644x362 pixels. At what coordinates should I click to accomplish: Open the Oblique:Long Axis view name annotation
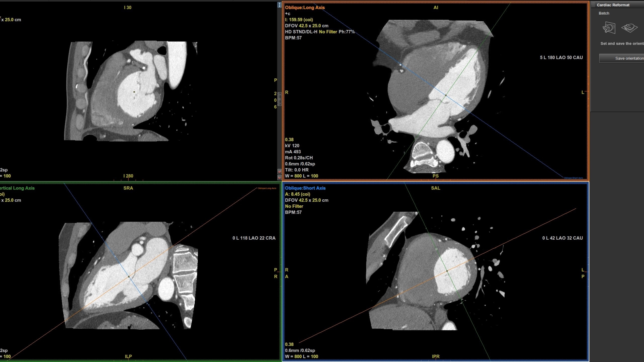305,8
